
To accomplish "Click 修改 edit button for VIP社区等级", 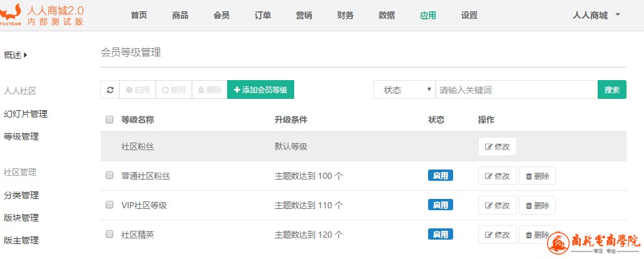I will tap(498, 205).
